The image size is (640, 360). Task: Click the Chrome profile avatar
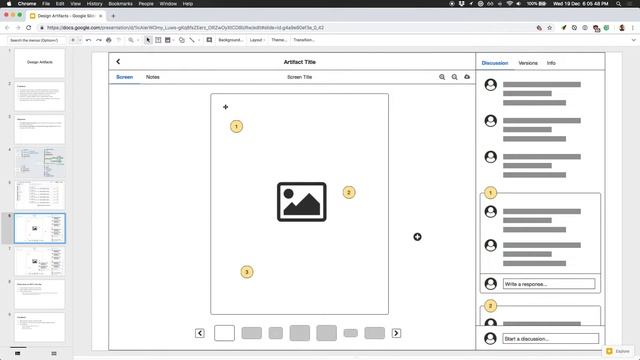[622, 28]
